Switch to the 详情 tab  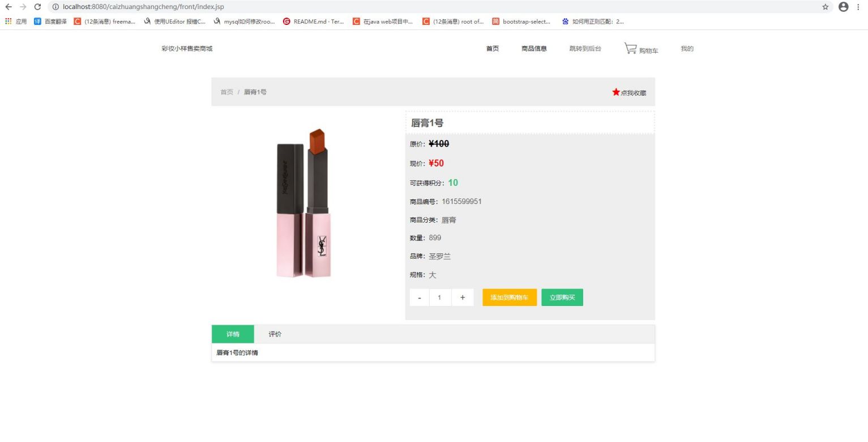pos(233,334)
